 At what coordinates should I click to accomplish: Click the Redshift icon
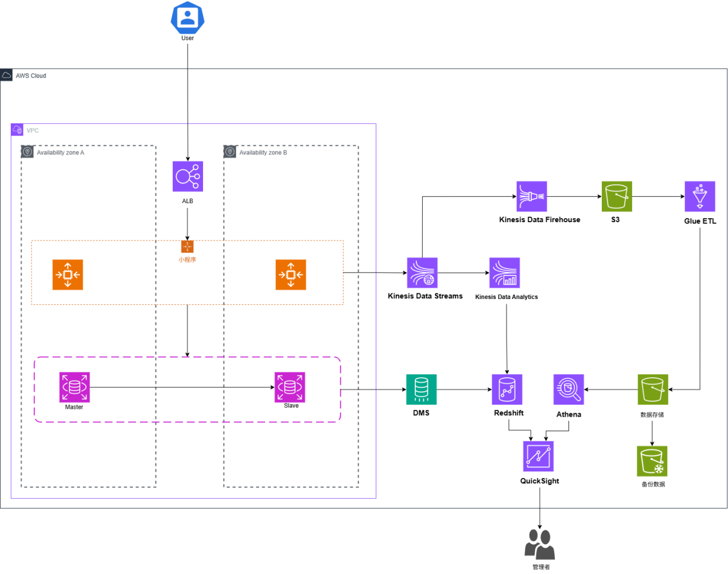507,390
